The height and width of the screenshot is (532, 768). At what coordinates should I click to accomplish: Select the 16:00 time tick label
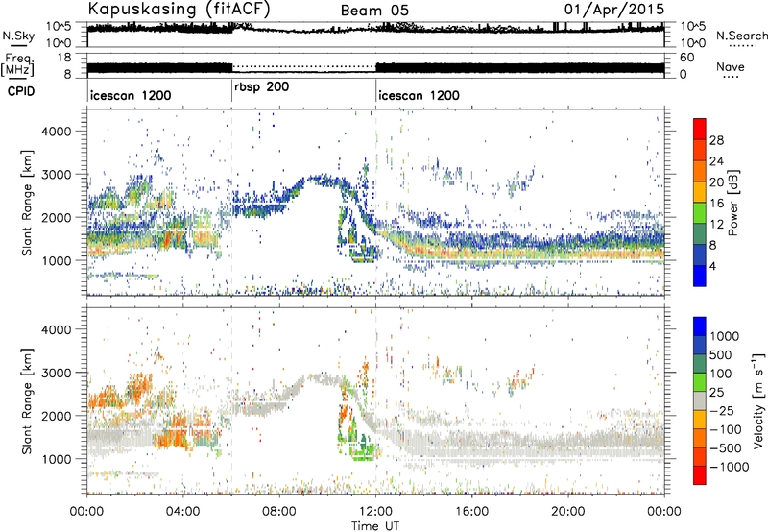(x=471, y=512)
